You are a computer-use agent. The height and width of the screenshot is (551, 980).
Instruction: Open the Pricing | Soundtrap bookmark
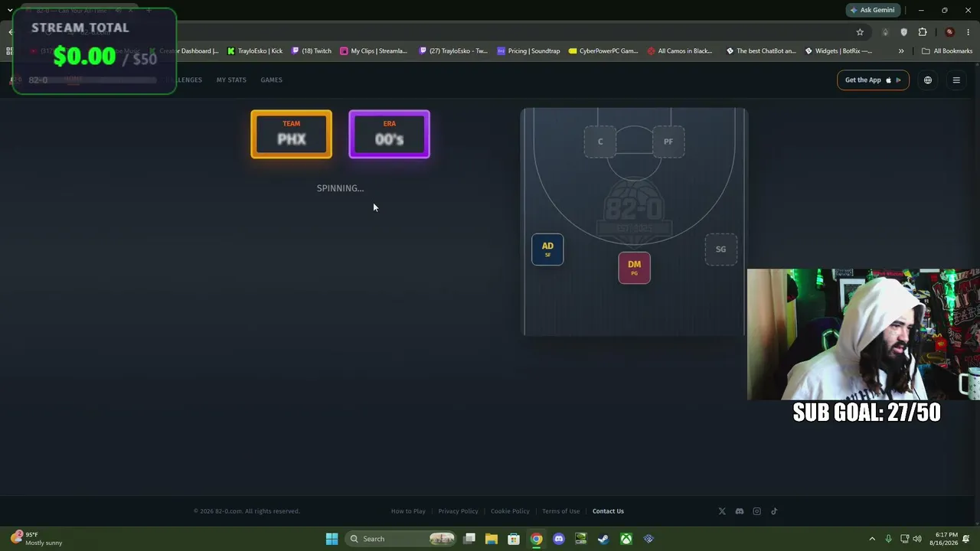pyautogui.click(x=528, y=51)
